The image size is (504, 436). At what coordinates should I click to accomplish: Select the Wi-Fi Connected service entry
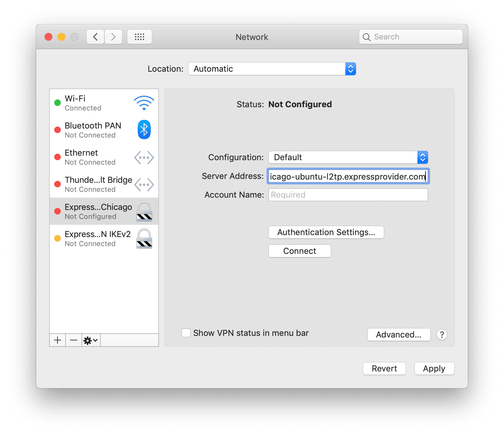click(90, 103)
